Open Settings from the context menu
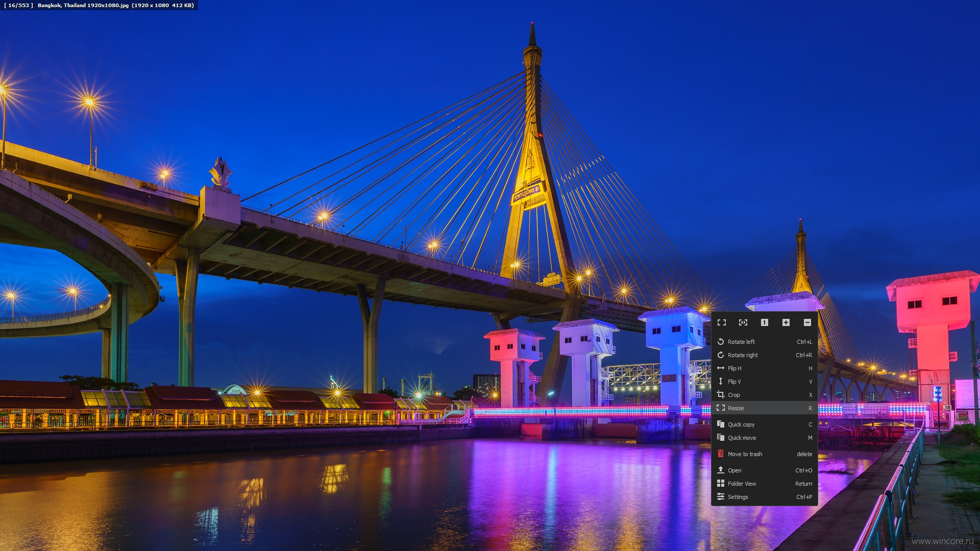 [x=765, y=497]
